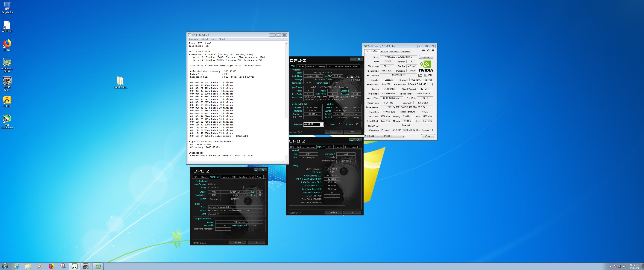Click Validate in CPU-Z memory window
Image resolution: width=644 pixels, height=270 pixels.
[333, 212]
